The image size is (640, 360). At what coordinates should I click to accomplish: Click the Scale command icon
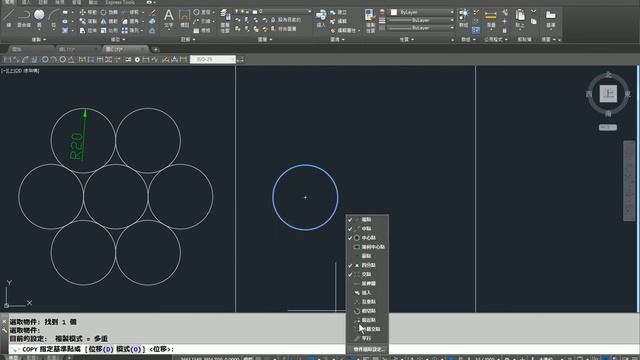pos(104,30)
